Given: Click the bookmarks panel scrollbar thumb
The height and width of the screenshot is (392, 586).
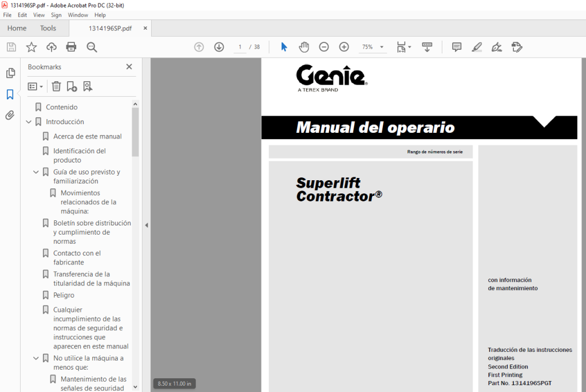Looking at the screenshot, I should coord(135,132).
